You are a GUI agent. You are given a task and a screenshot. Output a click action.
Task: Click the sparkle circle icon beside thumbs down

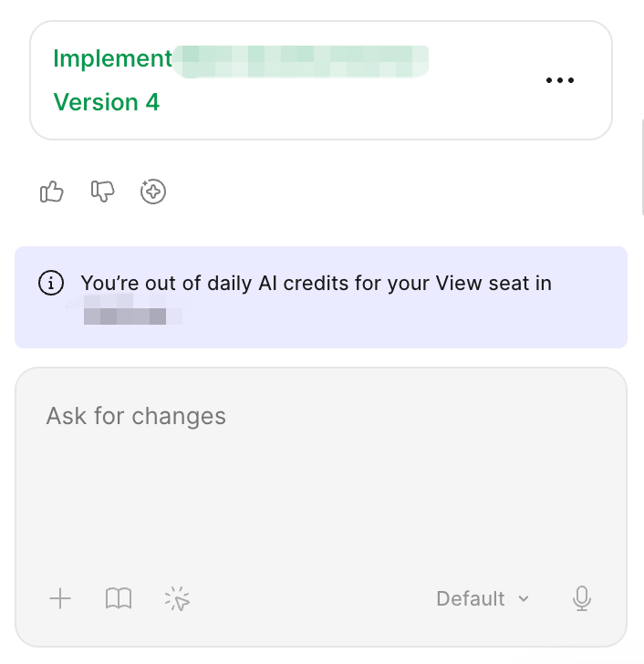(x=153, y=192)
